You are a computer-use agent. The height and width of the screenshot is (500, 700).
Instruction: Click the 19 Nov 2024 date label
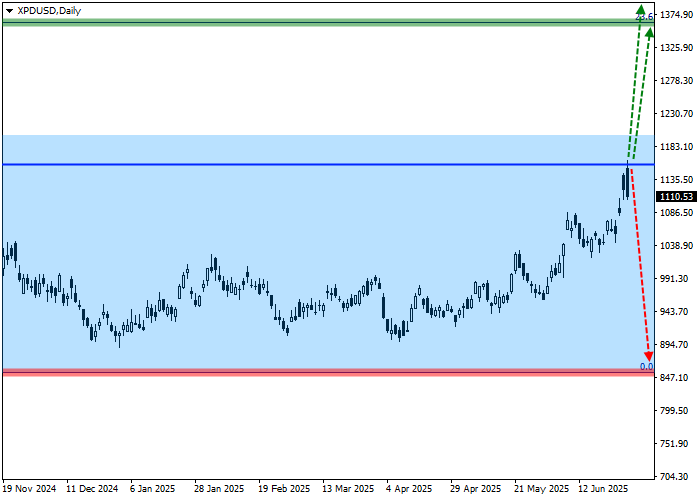tap(30, 490)
